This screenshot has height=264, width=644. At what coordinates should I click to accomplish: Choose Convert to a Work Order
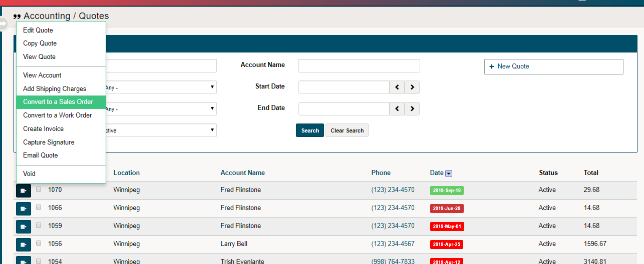point(61,115)
